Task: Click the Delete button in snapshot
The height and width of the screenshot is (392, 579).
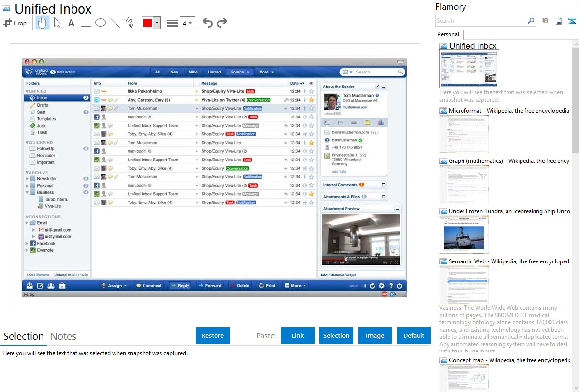Action: click(x=240, y=286)
